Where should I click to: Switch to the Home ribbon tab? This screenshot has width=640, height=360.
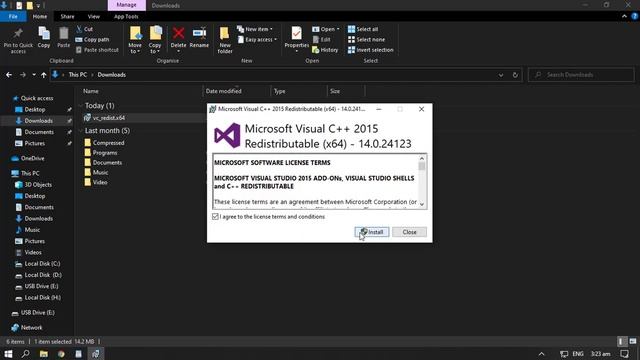click(40, 16)
